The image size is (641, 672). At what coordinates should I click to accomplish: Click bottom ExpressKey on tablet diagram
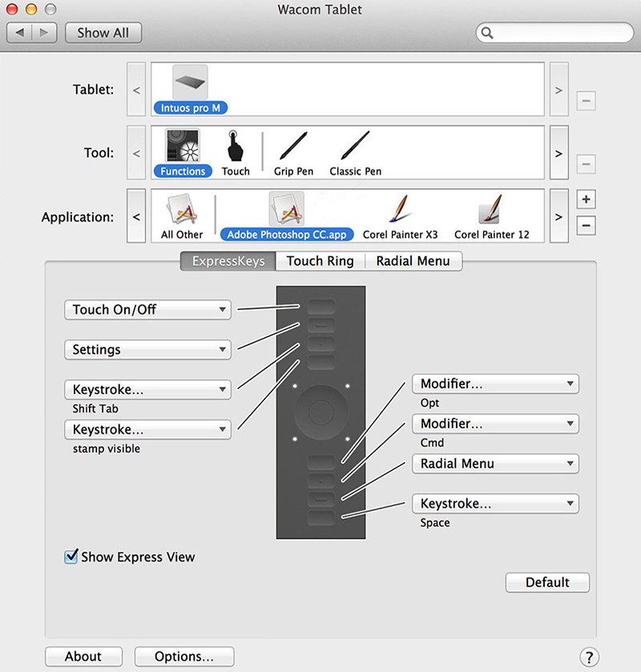320,517
